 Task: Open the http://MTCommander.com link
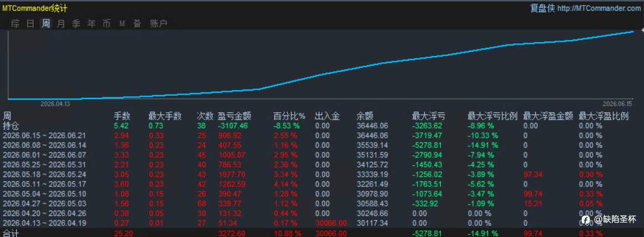coord(599,8)
